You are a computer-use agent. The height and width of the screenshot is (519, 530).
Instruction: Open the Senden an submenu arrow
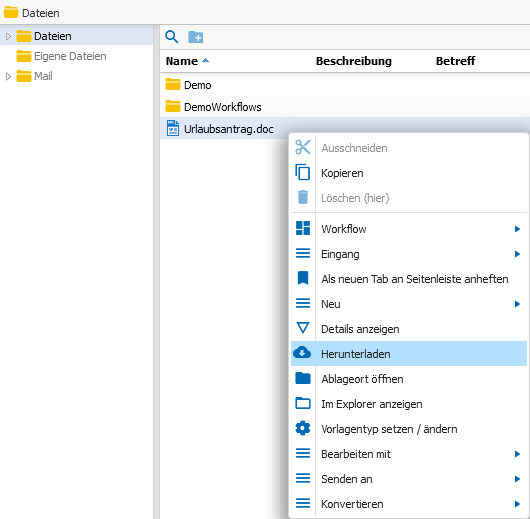[x=517, y=479]
